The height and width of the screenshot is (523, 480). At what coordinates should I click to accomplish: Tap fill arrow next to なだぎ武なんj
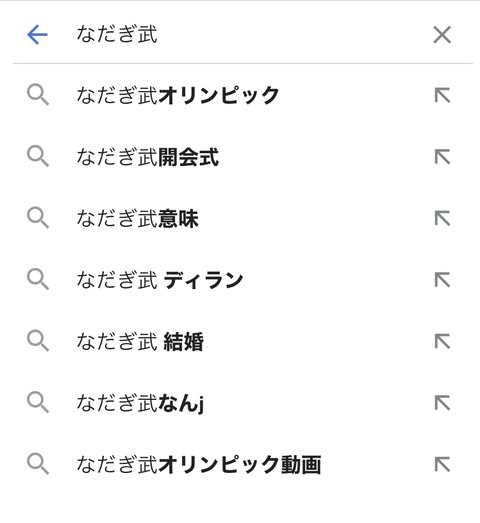[x=443, y=403]
